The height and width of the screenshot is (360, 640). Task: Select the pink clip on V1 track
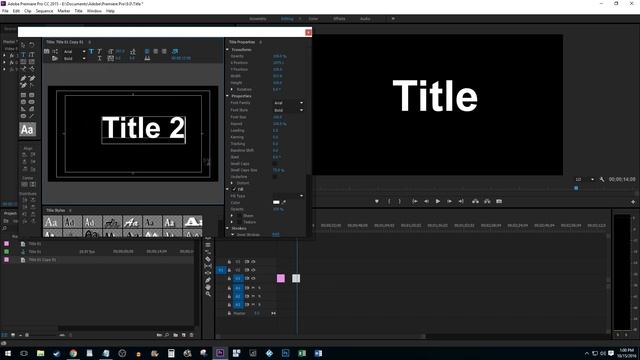(281, 278)
